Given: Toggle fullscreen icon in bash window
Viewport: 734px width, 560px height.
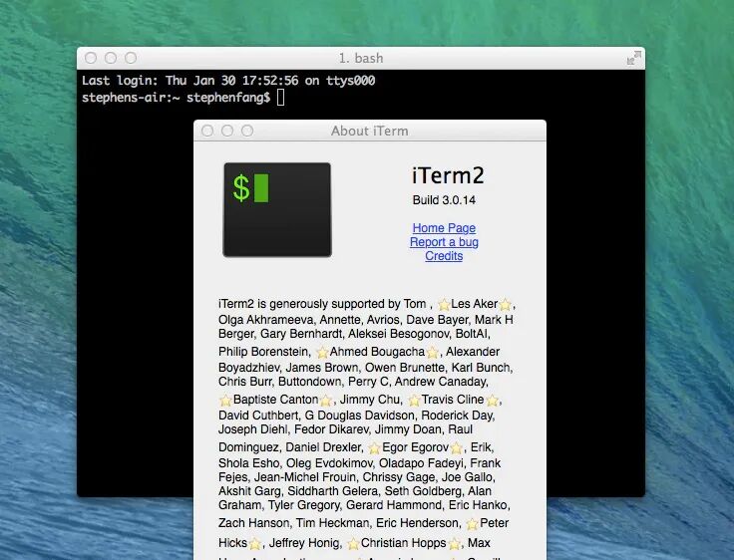Looking at the screenshot, I should (634, 58).
